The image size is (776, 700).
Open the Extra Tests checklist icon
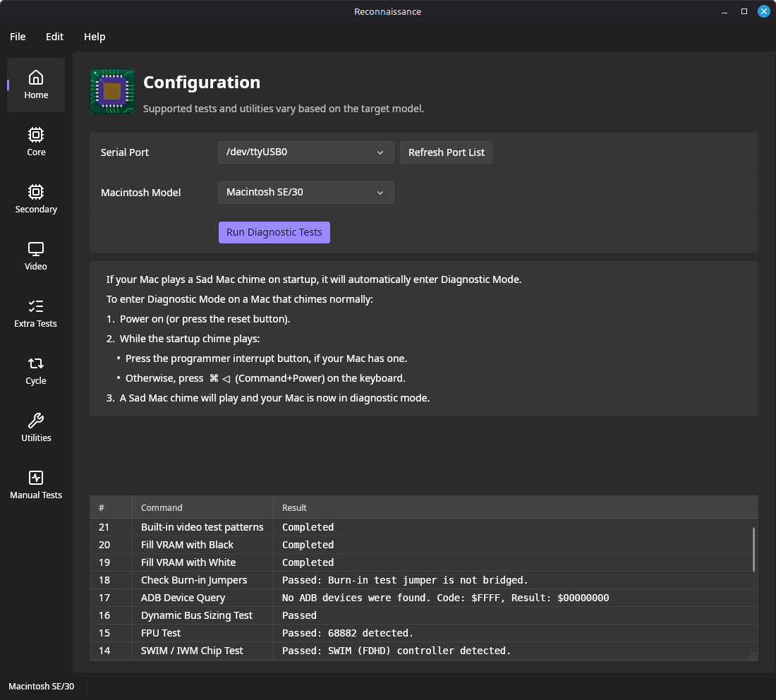(x=36, y=313)
